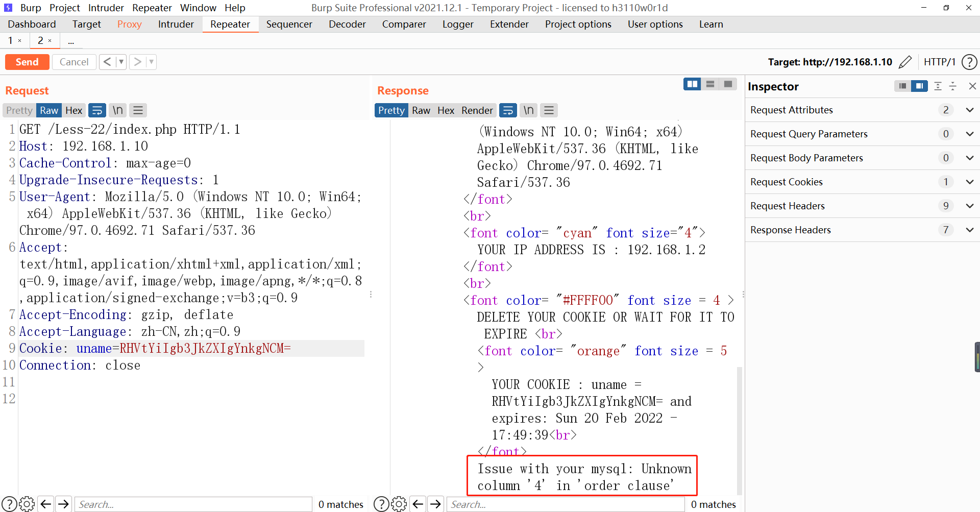This screenshot has height=512, width=980.
Task: Open the dropdown next to forward history button
Action: coord(151,61)
